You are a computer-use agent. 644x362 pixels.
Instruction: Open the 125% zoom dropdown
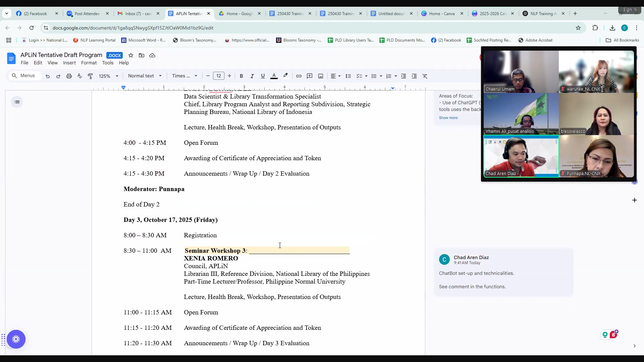108,76
